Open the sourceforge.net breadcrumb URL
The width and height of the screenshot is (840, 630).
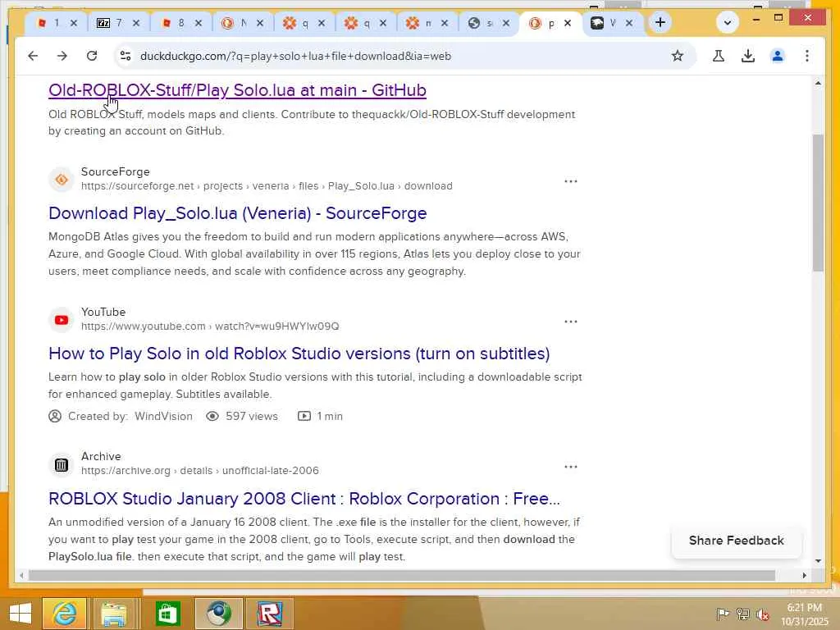click(267, 186)
